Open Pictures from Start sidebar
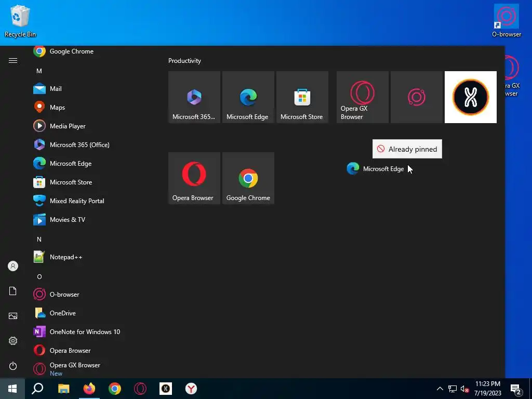This screenshot has height=399, width=532. click(13, 316)
